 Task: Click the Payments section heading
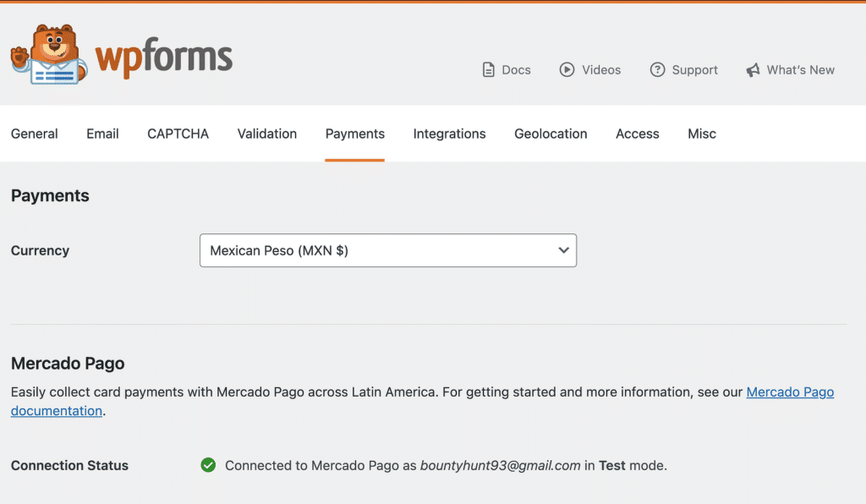pos(50,195)
